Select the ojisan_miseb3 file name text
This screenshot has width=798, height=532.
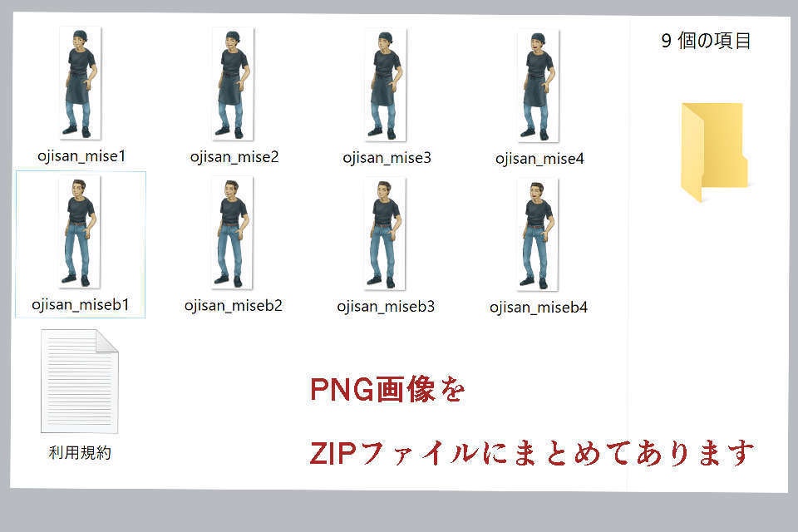tap(387, 307)
